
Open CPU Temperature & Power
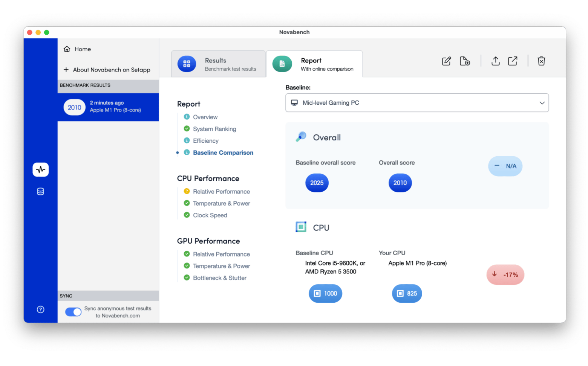(x=221, y=203)
